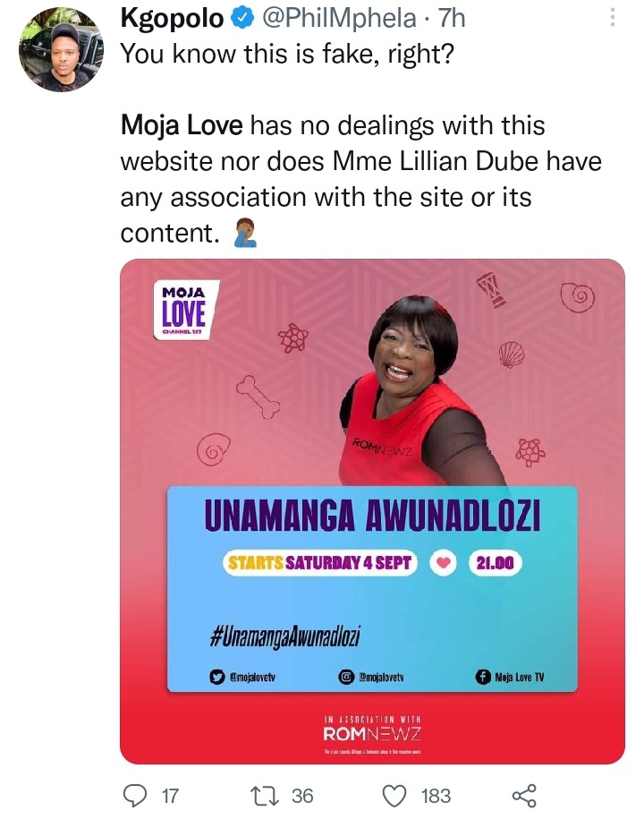The width and height of the screenshot is (644, 828).
Task: Click the blue verified badge next to Kgopolo
Action: [x=241, y=19]
